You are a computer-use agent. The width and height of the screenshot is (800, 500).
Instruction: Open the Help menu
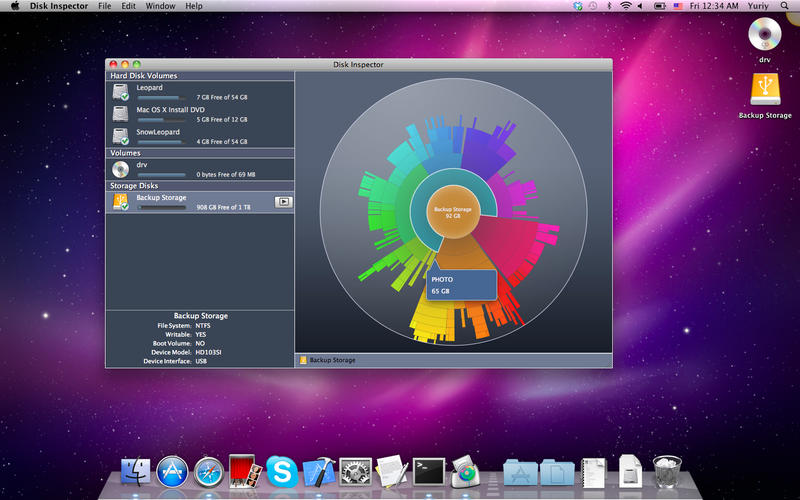(x=193, y=6)
